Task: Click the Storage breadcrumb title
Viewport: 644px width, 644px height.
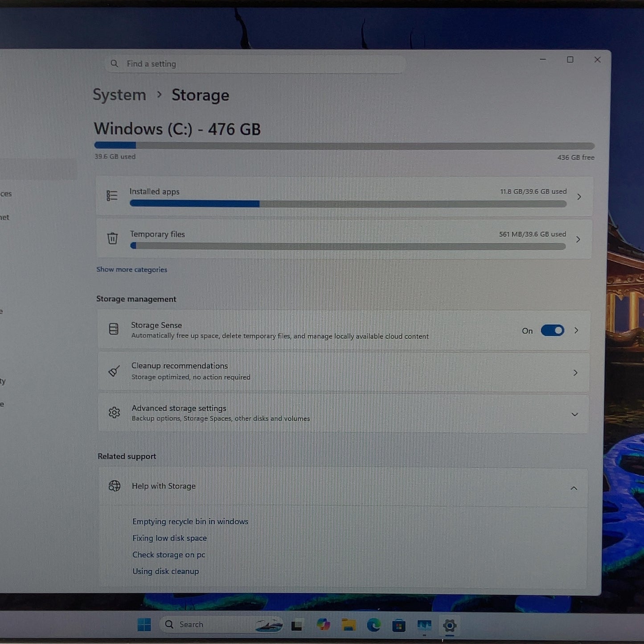Action: coord(201,95)
